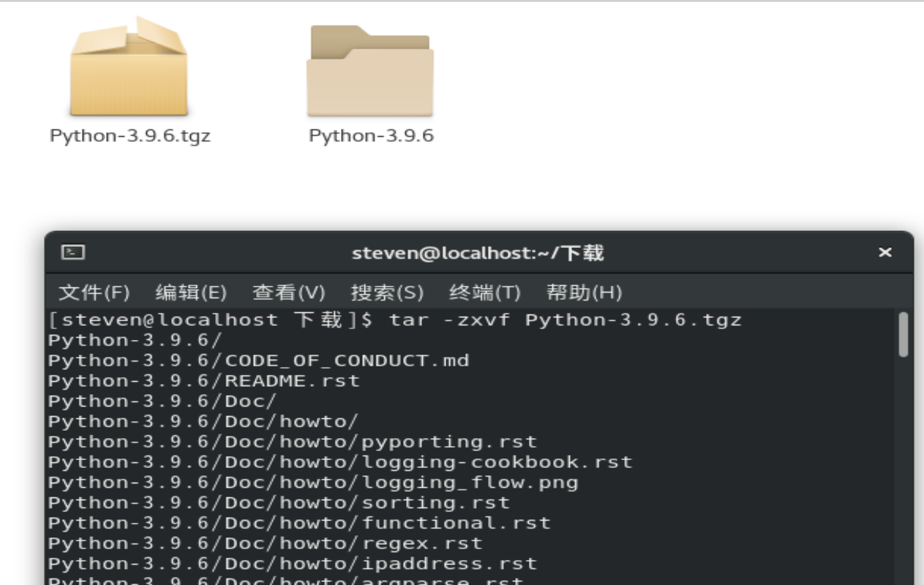
Task: Click the terminal vertical scrollbar handle
Action: (x=904, y=335)
